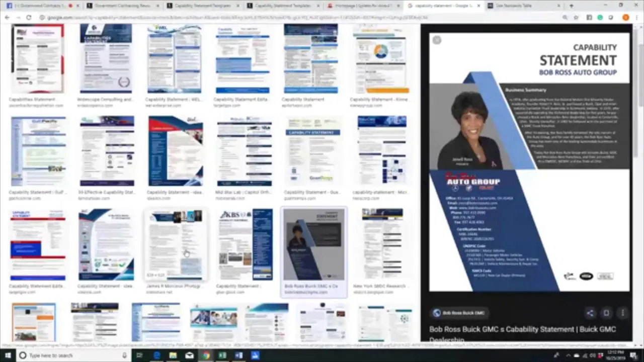Screen dimensions: 644x362
Task: Click the Chrome icon in the taskbar
Action: tap(206, 355)
